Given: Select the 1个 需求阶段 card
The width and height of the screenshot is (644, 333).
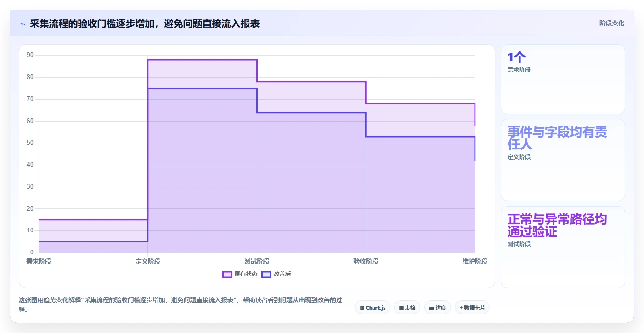Looking at the screenshot, I should (x=563, y=79).
